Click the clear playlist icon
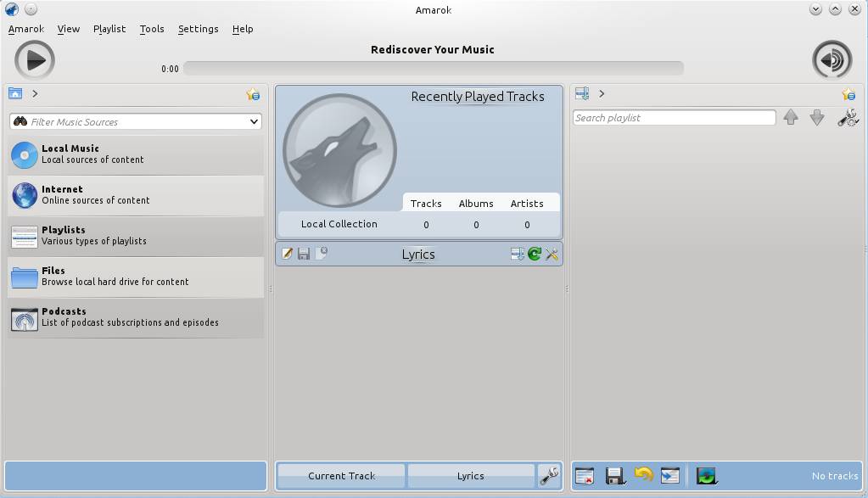This screenshot has height=498, width=868. (x=584, y=476)
